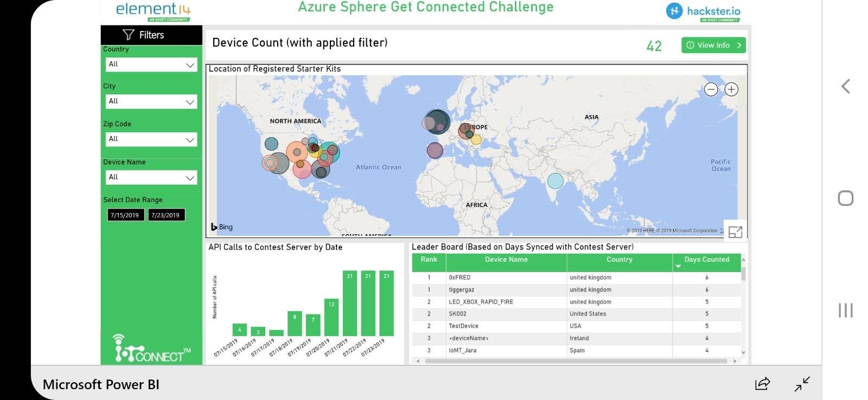Zoom out the map with the minus button
Screen dimensions: 868x400
tap(711, 89)
